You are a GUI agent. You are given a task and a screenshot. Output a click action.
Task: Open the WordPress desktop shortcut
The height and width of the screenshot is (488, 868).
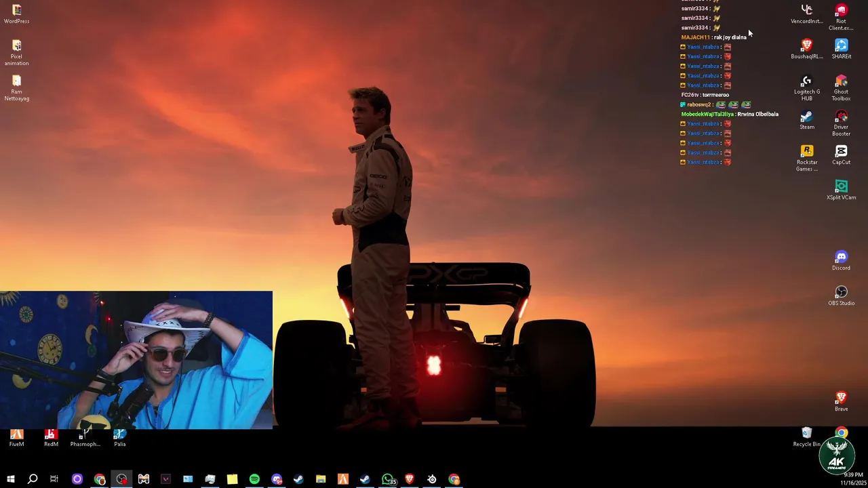click(16, 14)
